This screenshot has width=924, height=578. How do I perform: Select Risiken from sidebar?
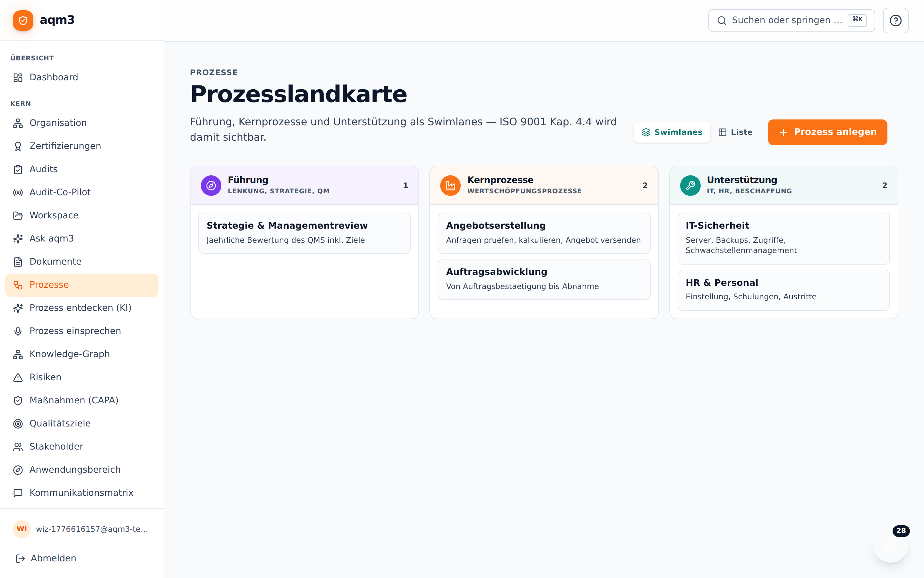pos(82,377)
